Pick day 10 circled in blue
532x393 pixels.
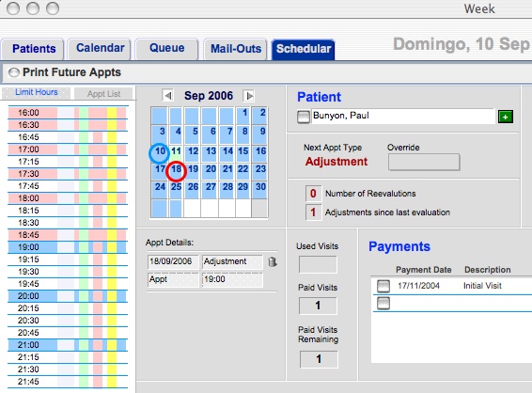tap(160, 151)
